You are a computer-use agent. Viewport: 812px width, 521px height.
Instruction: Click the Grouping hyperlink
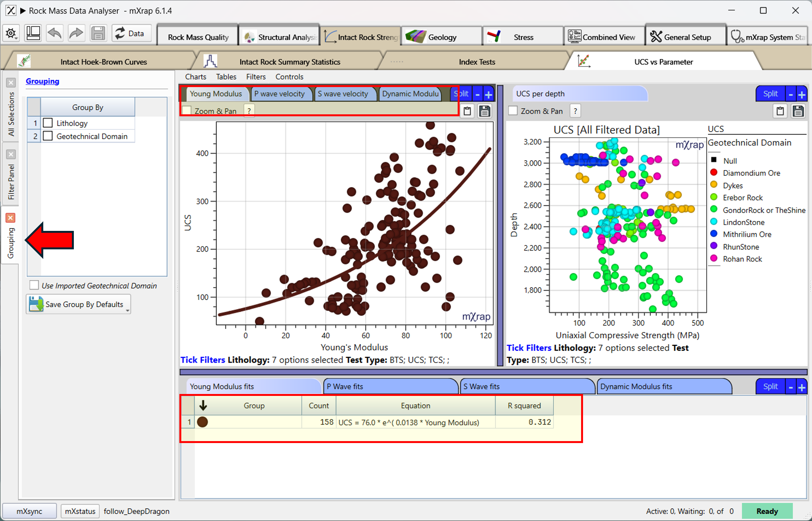click(x=43, y=81)
